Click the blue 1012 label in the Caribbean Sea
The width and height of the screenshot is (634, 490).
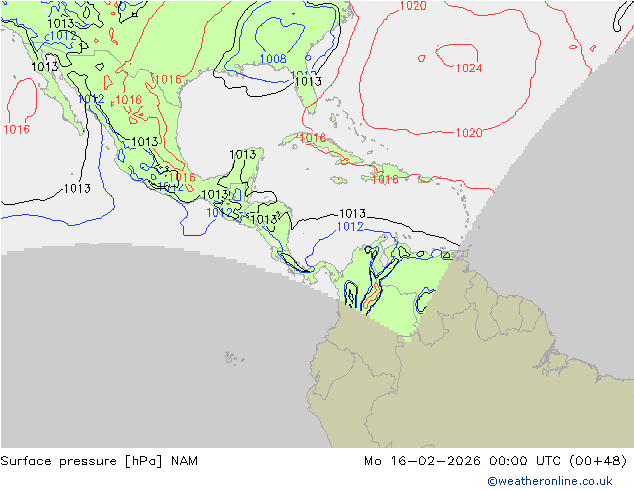(350, 226)
